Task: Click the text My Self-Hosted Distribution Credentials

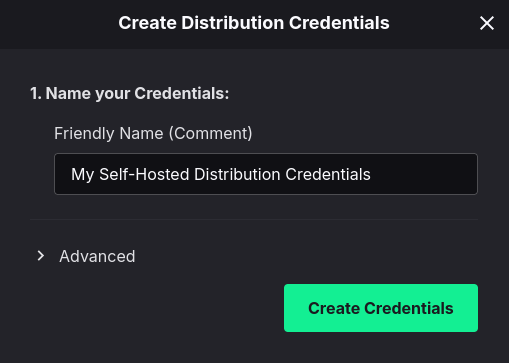Action: click(x=221, y=174)
